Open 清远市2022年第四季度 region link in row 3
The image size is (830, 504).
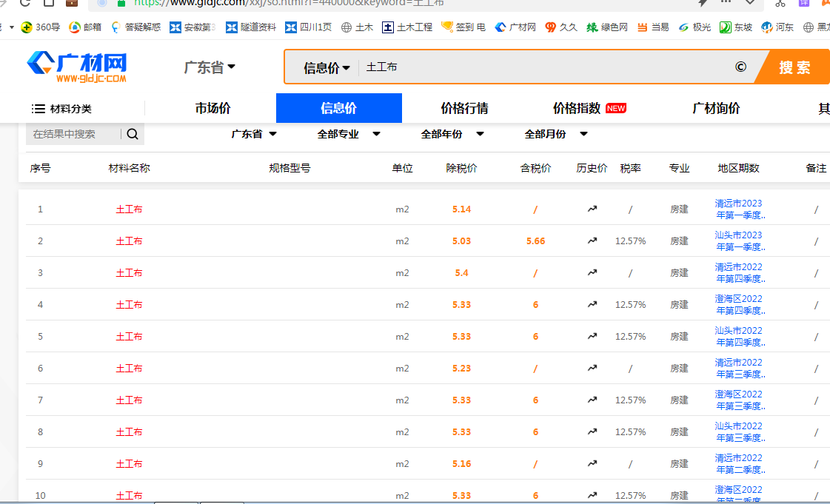click(x=740, y=272)
